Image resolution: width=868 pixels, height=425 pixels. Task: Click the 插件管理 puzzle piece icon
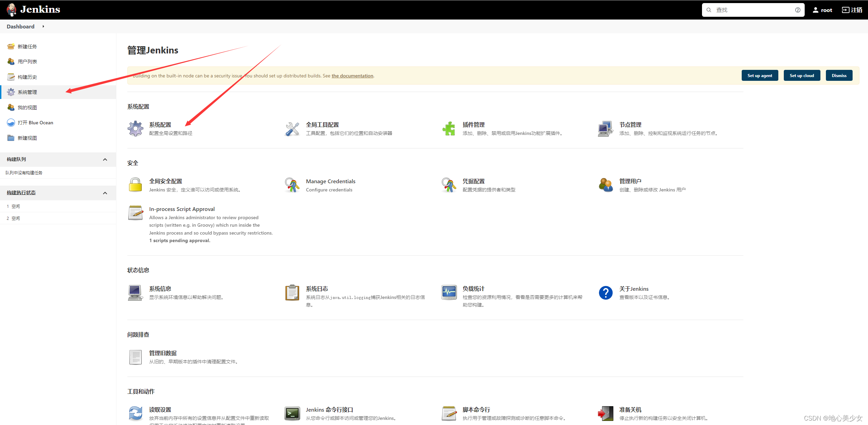click(x=449, y=129)
